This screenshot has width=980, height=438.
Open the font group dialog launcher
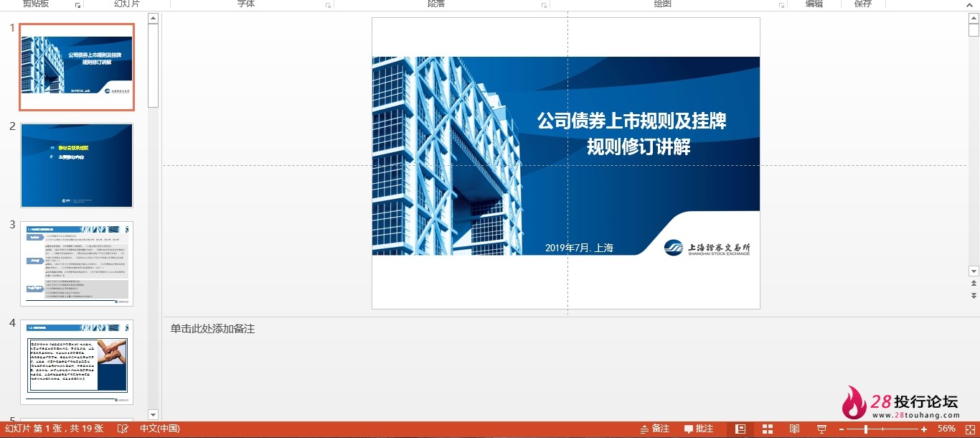coord(328,5)
